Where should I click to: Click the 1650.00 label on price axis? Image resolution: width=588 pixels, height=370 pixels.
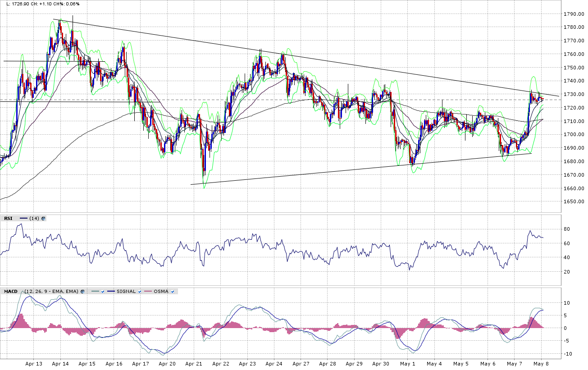(x=573, y=202)
